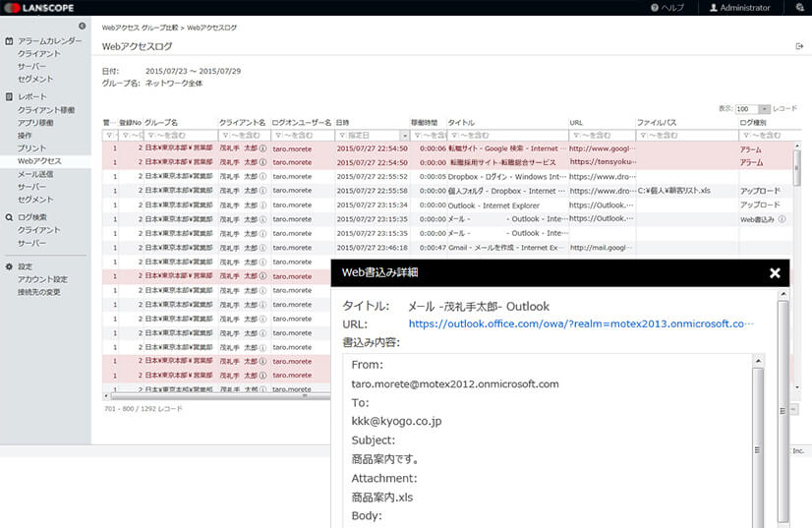Click the 書込み内容 box's inner scrollbar
Screen dimensions: 812x528
(x=758, y=445)
